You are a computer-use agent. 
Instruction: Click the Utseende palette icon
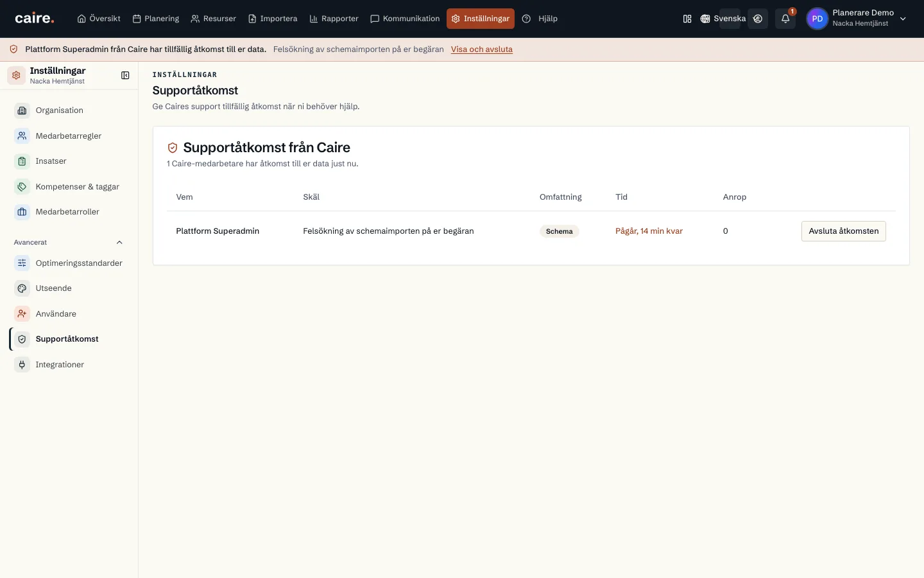(x=22, y=288)
